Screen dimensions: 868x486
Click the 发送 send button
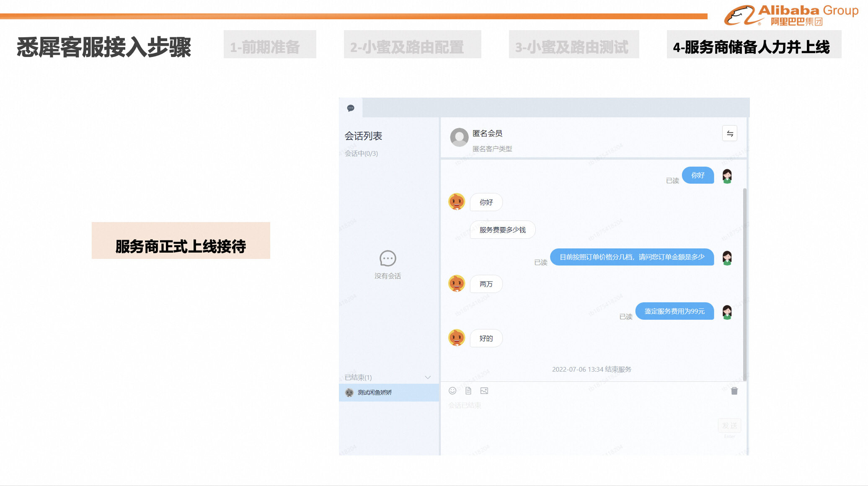point(729,426)
